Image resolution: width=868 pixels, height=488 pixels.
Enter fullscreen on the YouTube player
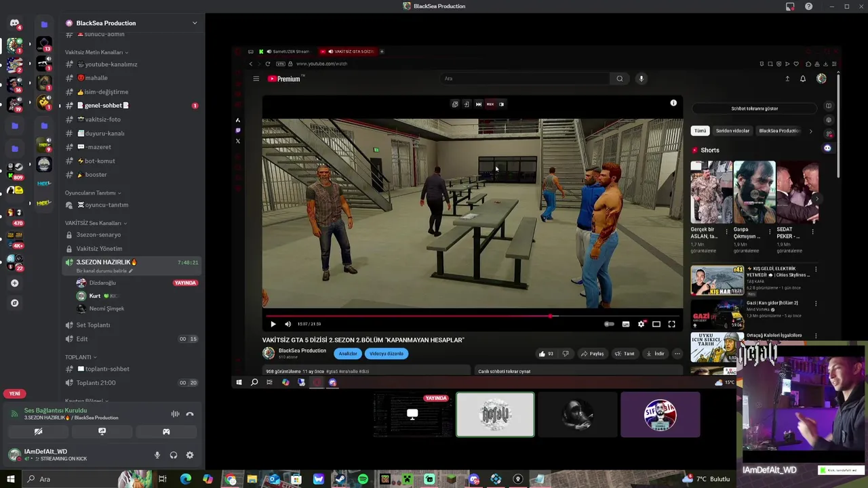pos(671,324)
